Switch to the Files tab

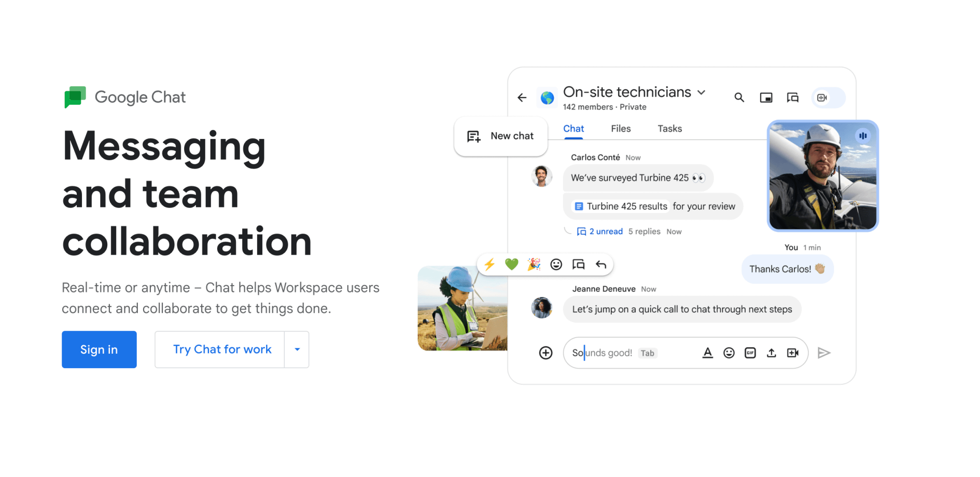(x=621, y=129)
